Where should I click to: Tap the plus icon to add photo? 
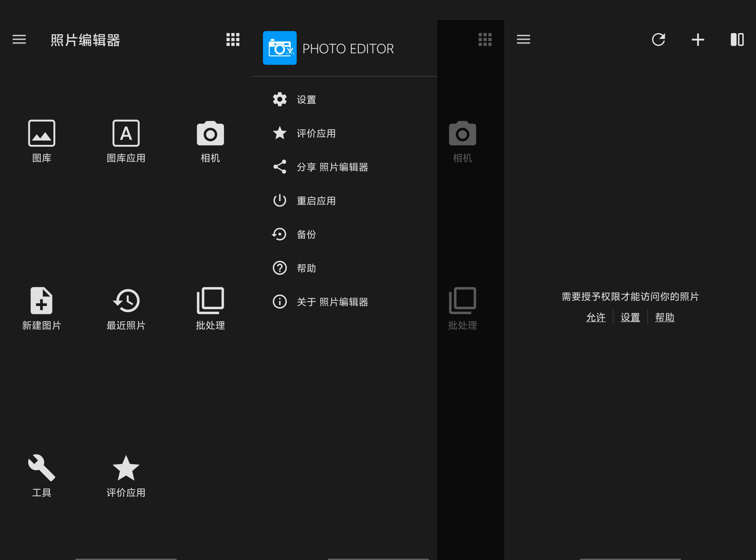pos(697,40)
